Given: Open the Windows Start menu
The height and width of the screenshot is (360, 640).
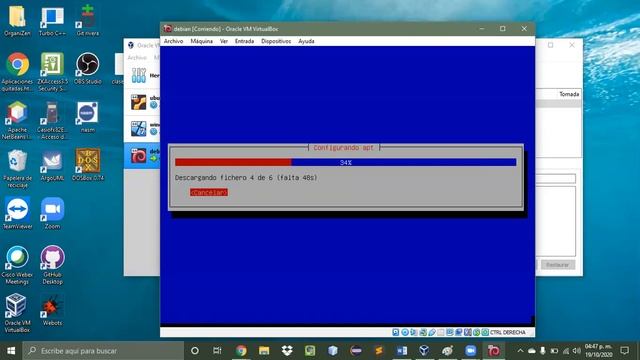Looking at the screenshot, I should [11, 351].
